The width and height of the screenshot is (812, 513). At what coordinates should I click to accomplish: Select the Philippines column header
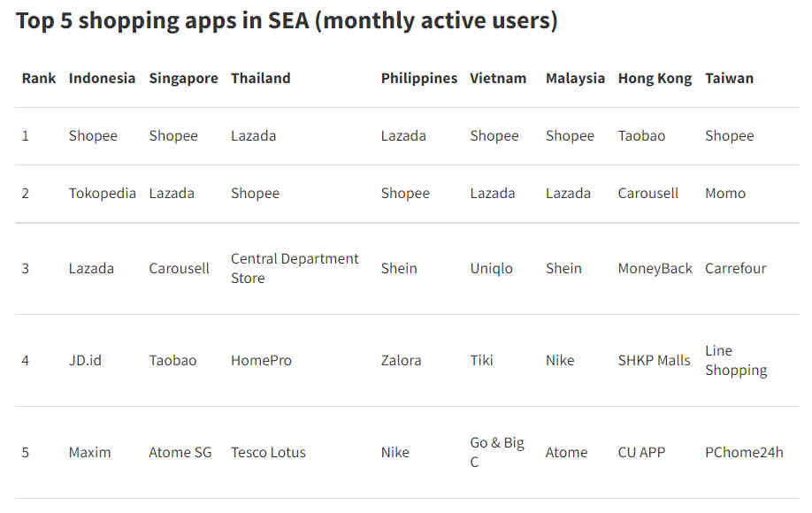(419, 79)
